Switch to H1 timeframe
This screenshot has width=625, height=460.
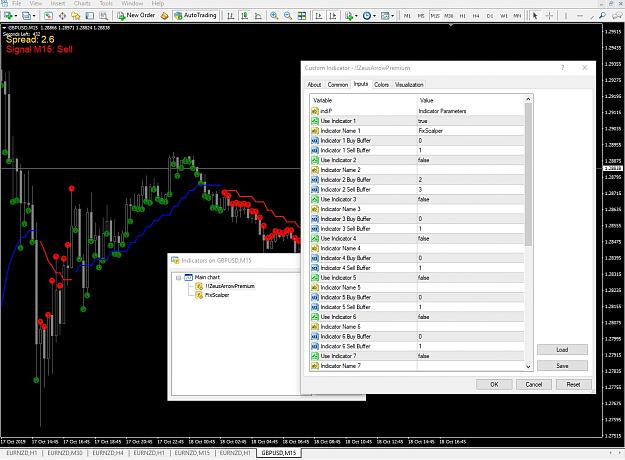point(463,16)
